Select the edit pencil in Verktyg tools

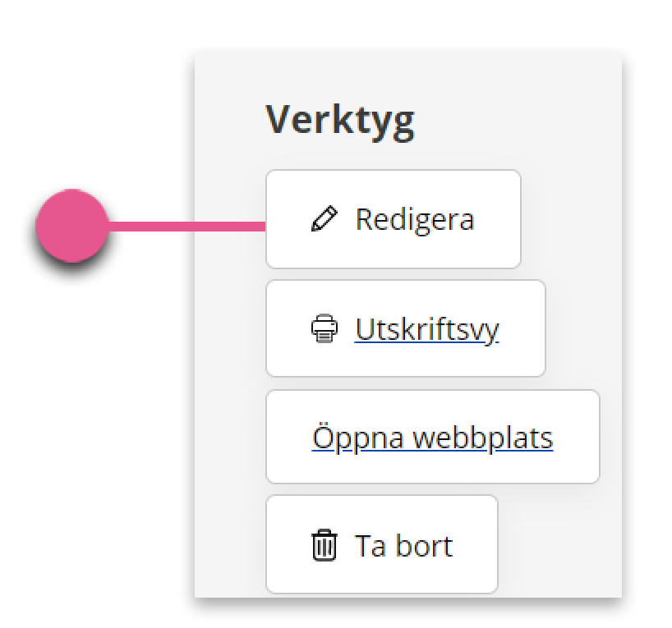[324, 218]
